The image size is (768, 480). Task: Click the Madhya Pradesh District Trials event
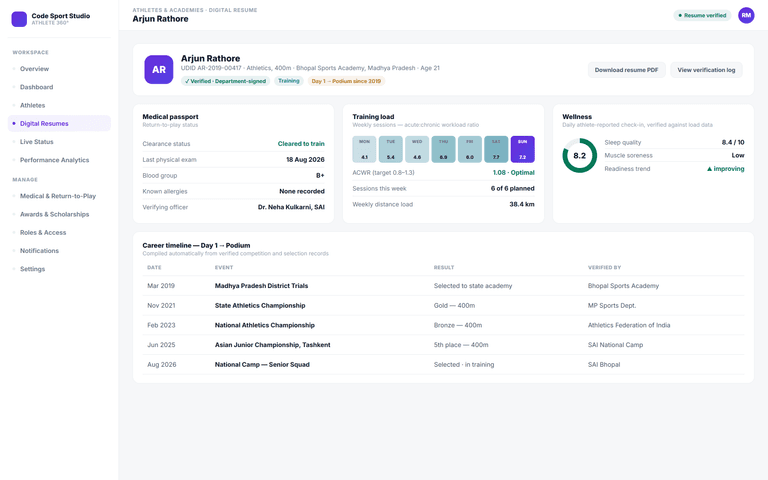[262, 286]
